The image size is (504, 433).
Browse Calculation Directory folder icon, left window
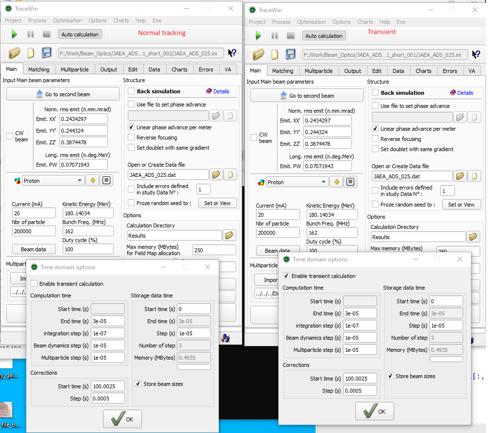pyautogui.click(x=229, y=235)
